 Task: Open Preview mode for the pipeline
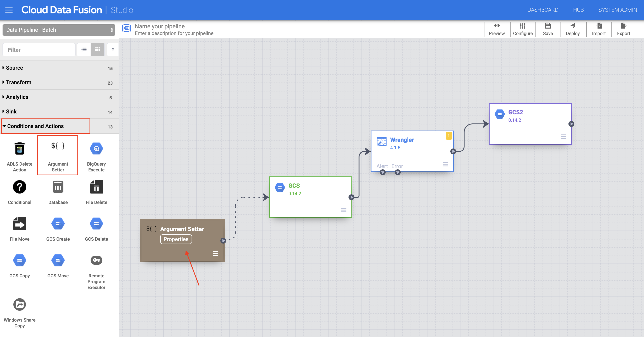497,29
